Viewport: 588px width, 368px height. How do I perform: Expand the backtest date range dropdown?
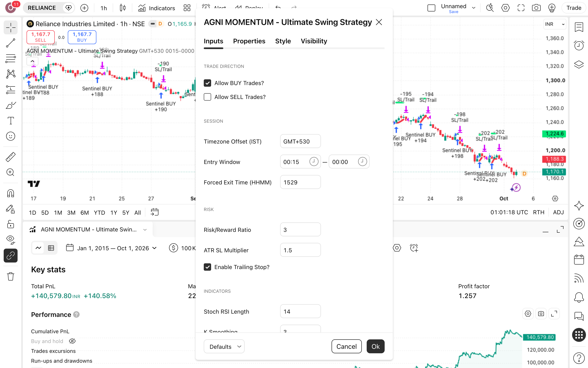pos(111,248)
